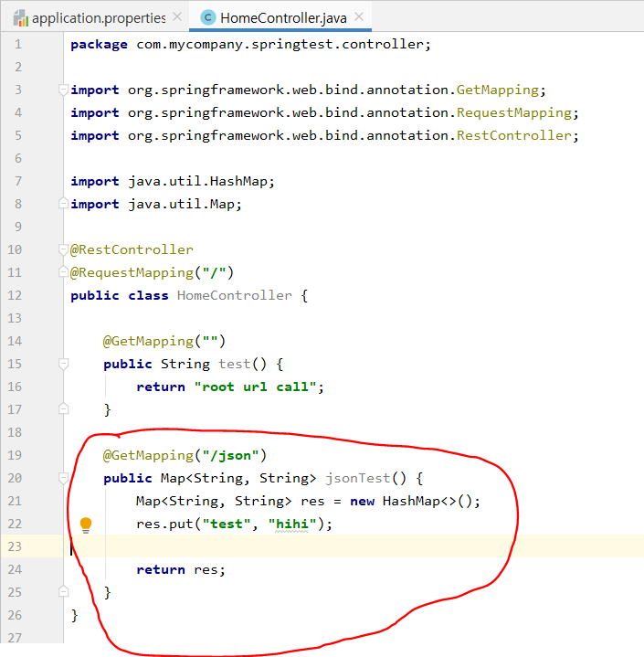Click the @GetMapping("") annotation on line 14
This screenshot has width=644, height=657.
point(164,341)
